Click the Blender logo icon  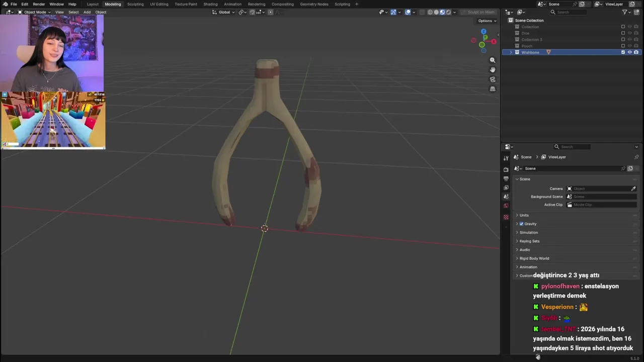pos(5,4)
